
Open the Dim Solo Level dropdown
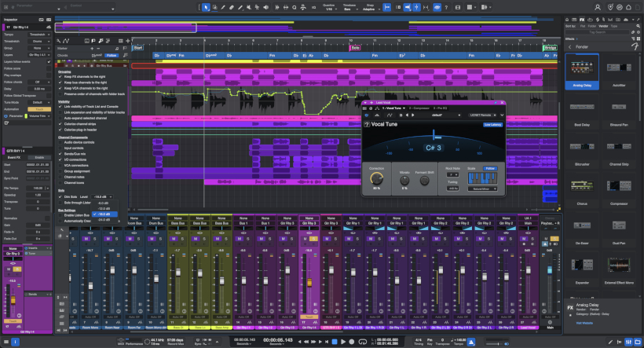[103, 197]
